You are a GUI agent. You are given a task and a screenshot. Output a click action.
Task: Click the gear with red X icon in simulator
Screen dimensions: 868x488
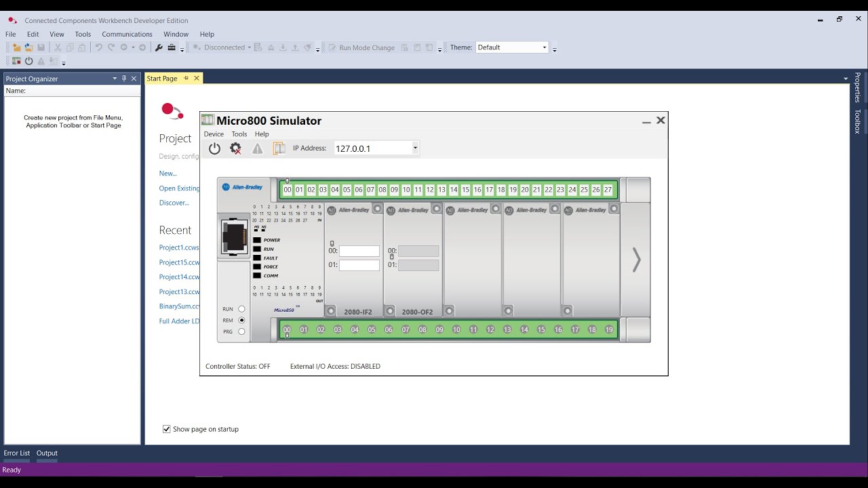pyautogui.click(x=235, y=148)
